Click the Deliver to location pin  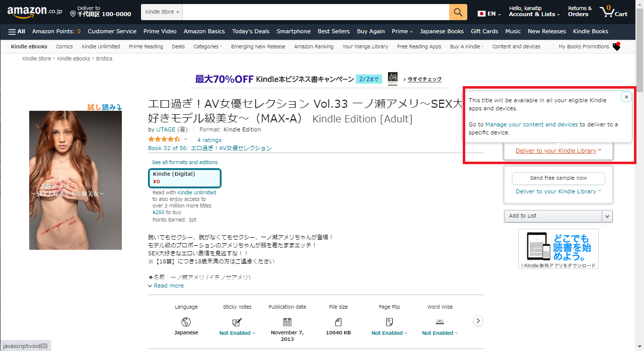click(x=73, y=14)
